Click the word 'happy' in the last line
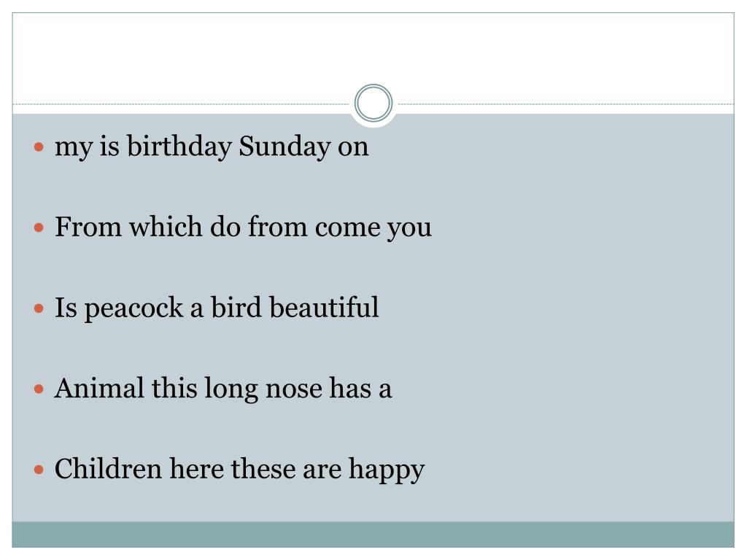The height and width of the screenshot is (560, 747). [387, 470]
